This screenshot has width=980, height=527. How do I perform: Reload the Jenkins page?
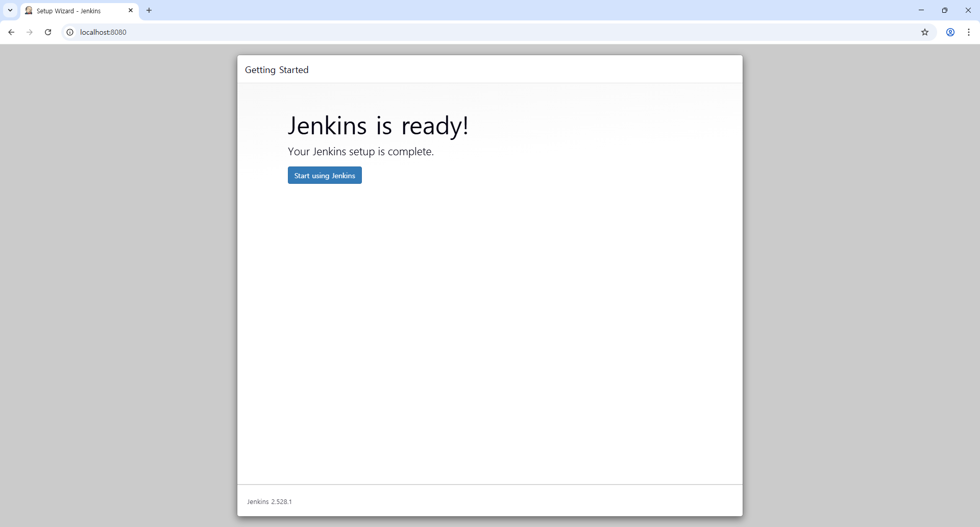pos(48,32)
